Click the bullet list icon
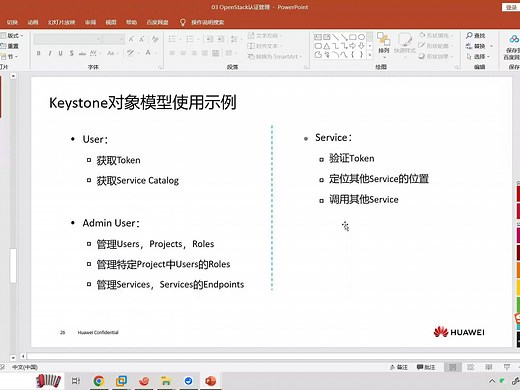The image size is (520, 390). [172, 39]
